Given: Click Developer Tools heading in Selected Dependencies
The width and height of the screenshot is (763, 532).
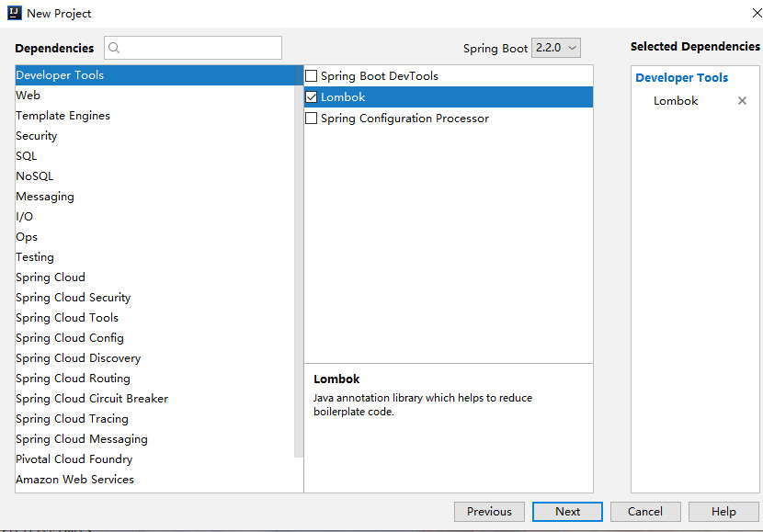Looking at the screenshot, I should pyautogui.click(x=682, y=78).
